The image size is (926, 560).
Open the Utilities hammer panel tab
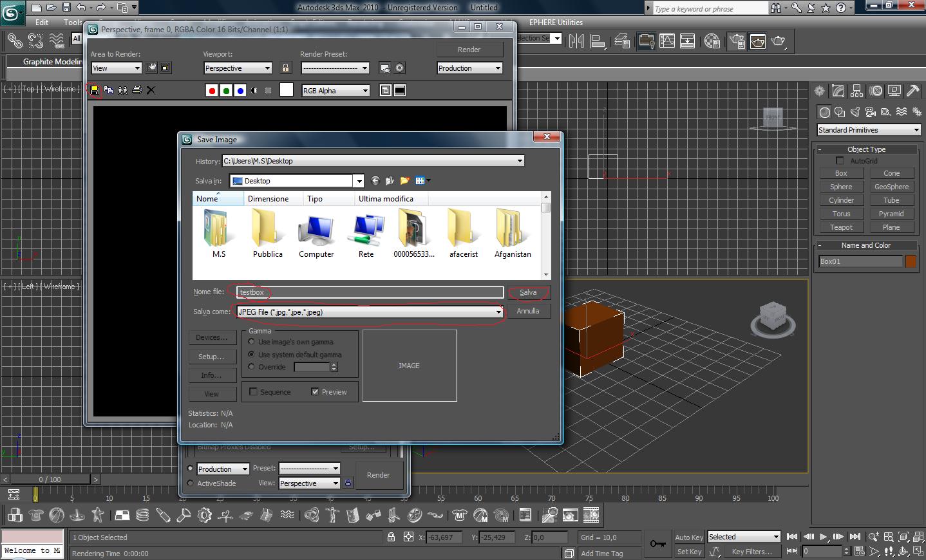click(912, 91)
